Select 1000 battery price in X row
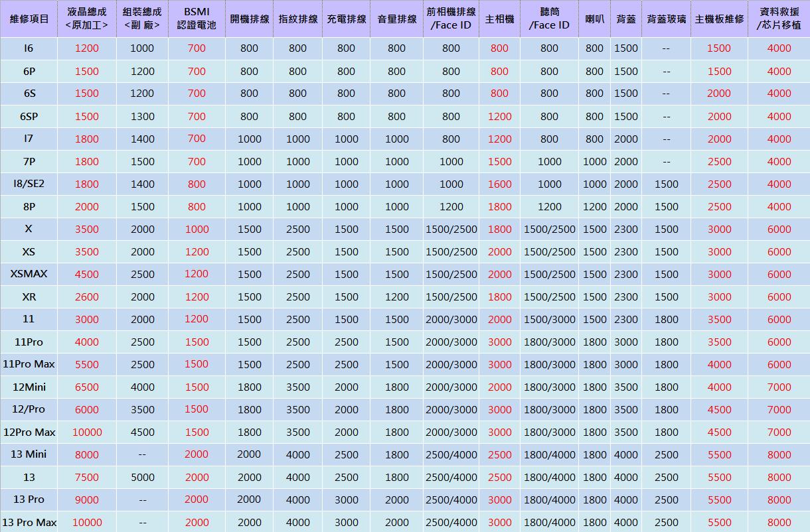 (197, 230)
